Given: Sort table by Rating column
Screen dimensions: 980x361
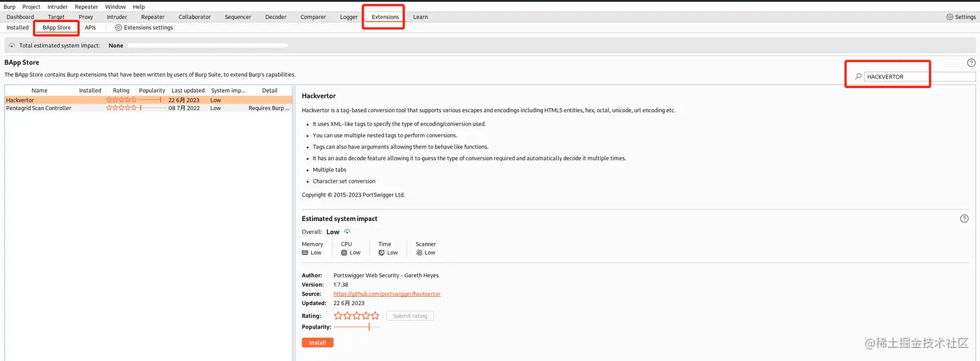Looking at the screenshot, I should click(121, 90).
